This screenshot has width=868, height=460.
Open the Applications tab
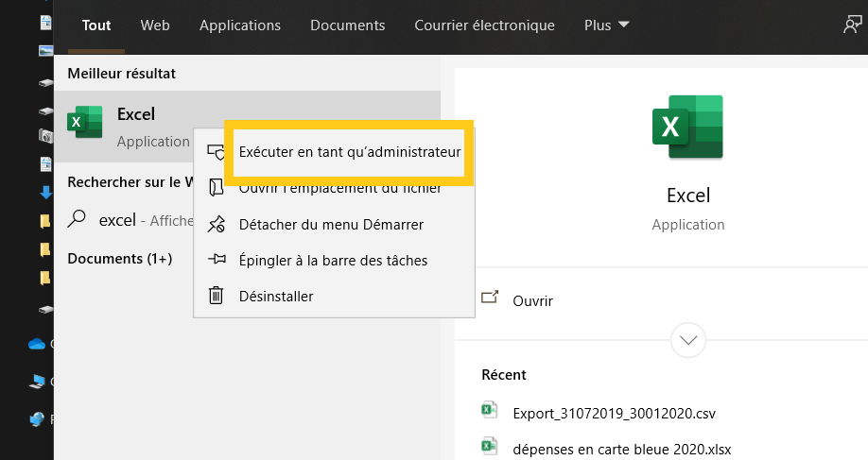point(240,26)
